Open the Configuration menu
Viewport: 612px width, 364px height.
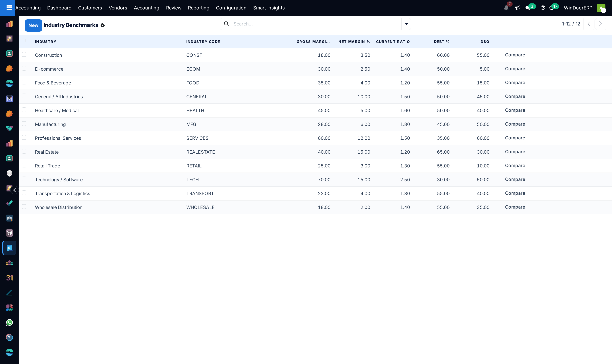coord(231,8)
